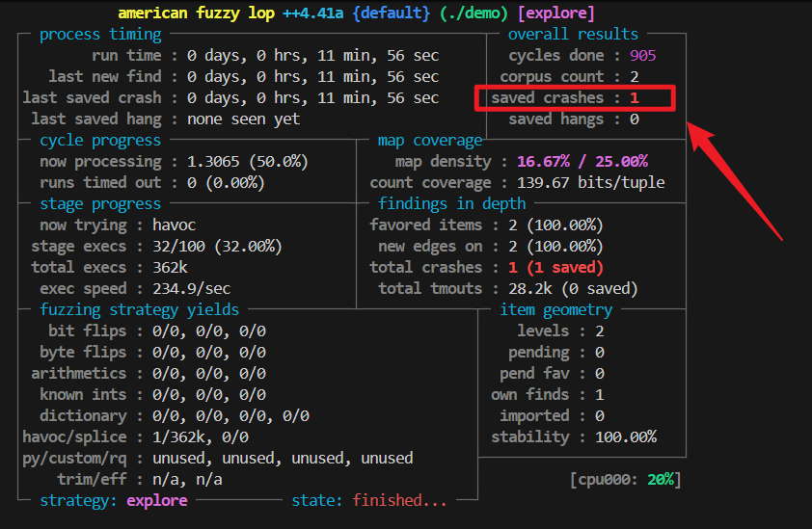
Task: Click the cpu000 20% usage indicator
Action: coord(626,480)
